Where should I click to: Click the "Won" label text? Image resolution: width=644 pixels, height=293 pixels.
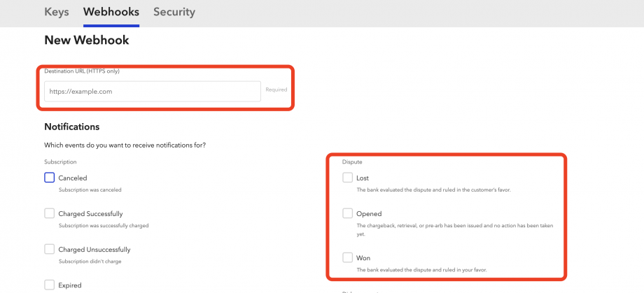363,258
